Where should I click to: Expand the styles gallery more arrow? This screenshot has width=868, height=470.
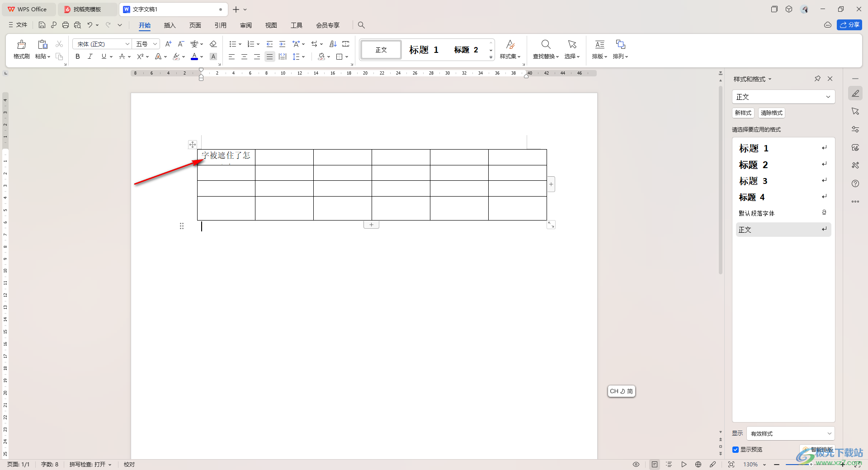pyautogui.click(x=491, y=57)
